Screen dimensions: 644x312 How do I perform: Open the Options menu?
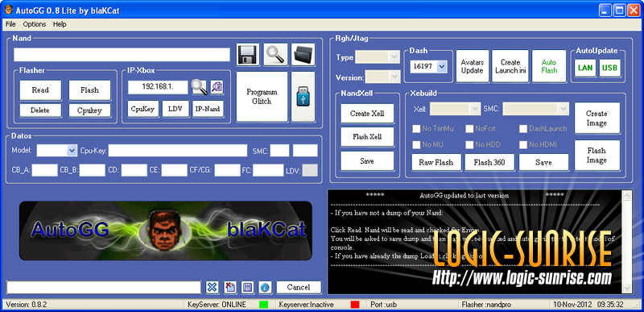click(35, 24)
